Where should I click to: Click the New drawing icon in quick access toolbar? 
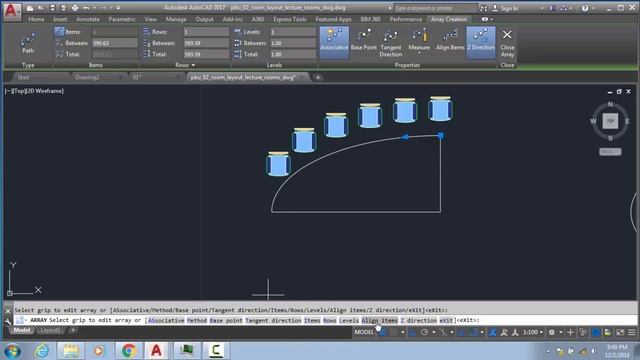point(30,8)
